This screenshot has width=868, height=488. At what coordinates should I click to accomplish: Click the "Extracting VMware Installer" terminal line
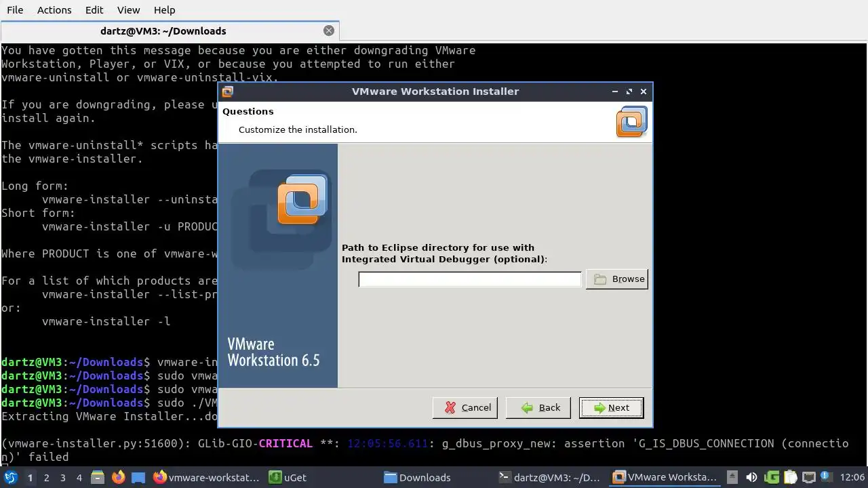pyautogui.click(x=109, y=416)
